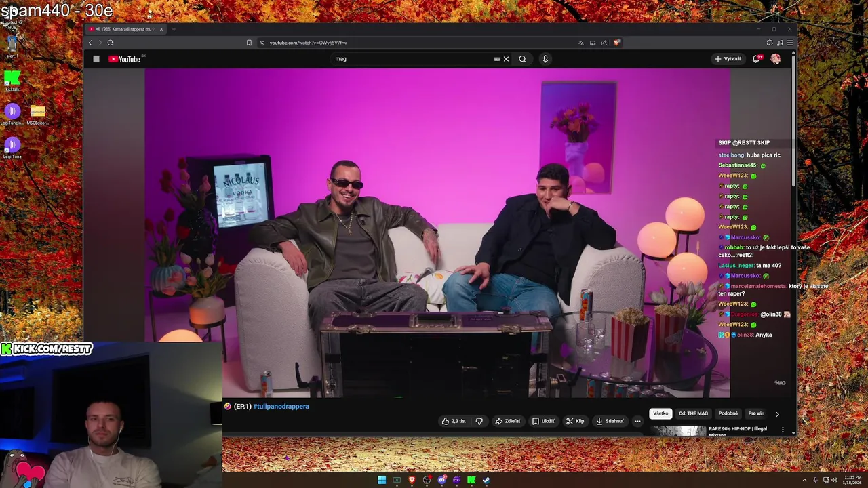The width and height of the screenshot is (868, 488).
Task: Click the taskbar clock showing 11:35 PM
Action: 852,480
